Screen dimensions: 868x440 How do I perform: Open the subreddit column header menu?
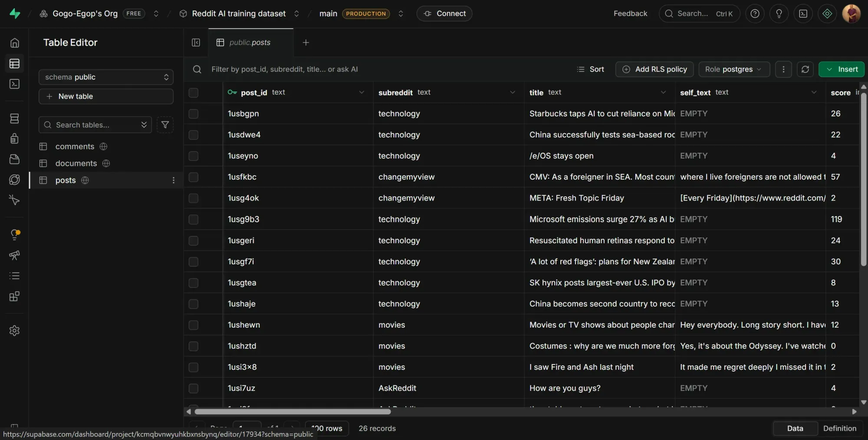513,92
